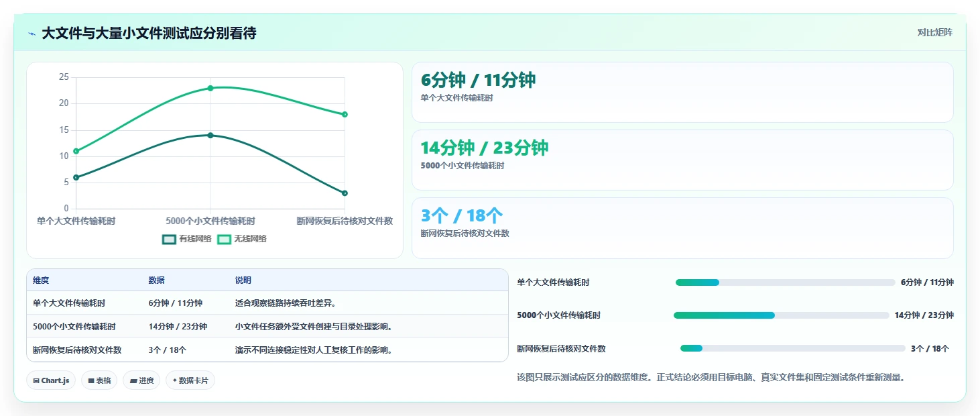
Task: Toggle the 无线网络 legend item
Action: coord(241,239)
